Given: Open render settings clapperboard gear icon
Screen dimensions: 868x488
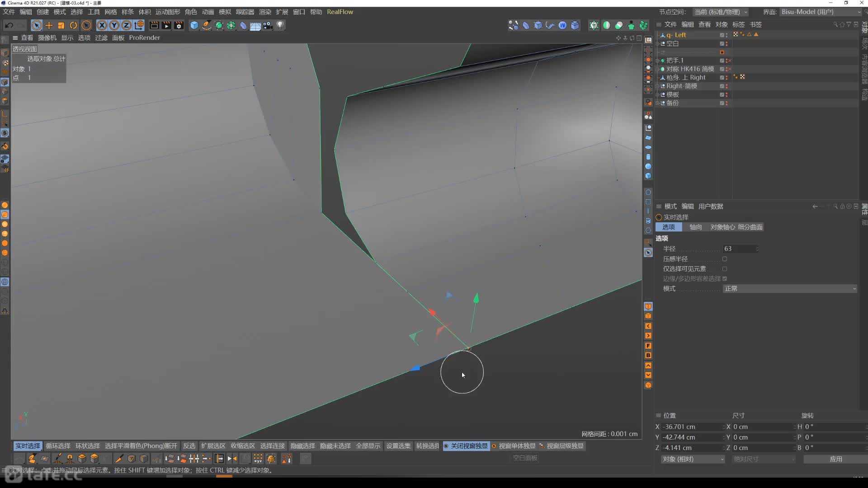Looking at the screenshot, I should [179, 25].
